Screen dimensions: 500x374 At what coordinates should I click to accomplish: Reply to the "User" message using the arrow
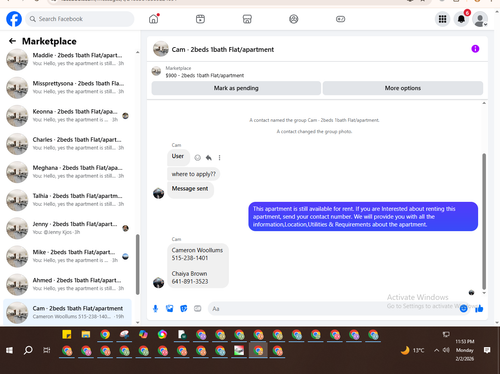click(x=209, y=158)
